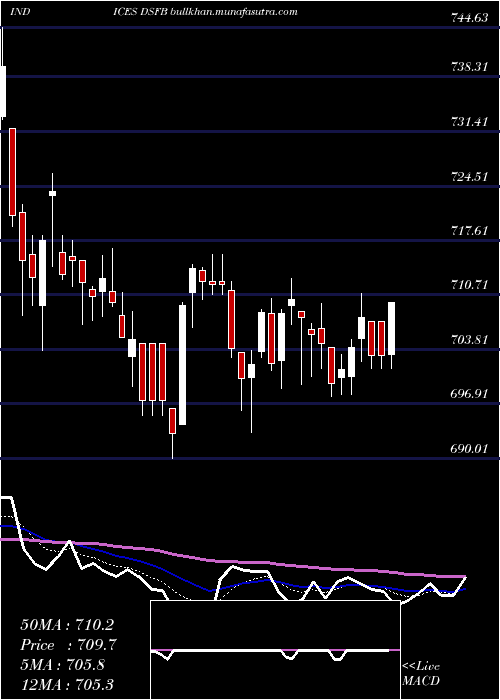500x700 pixels.
Task: Click the <<Live MACD label
Action: [421, 674]
